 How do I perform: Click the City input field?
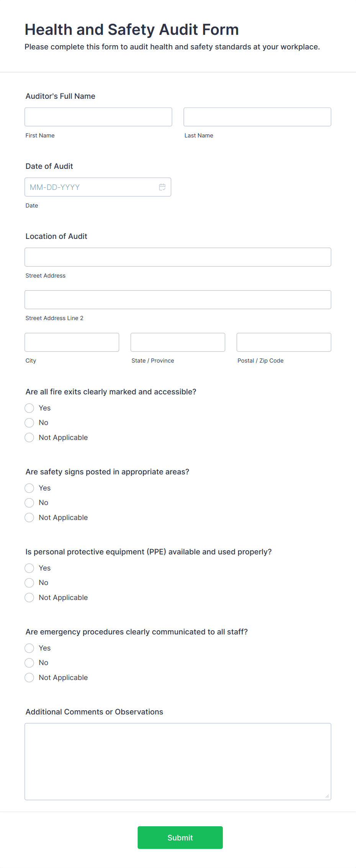point(72,342)
